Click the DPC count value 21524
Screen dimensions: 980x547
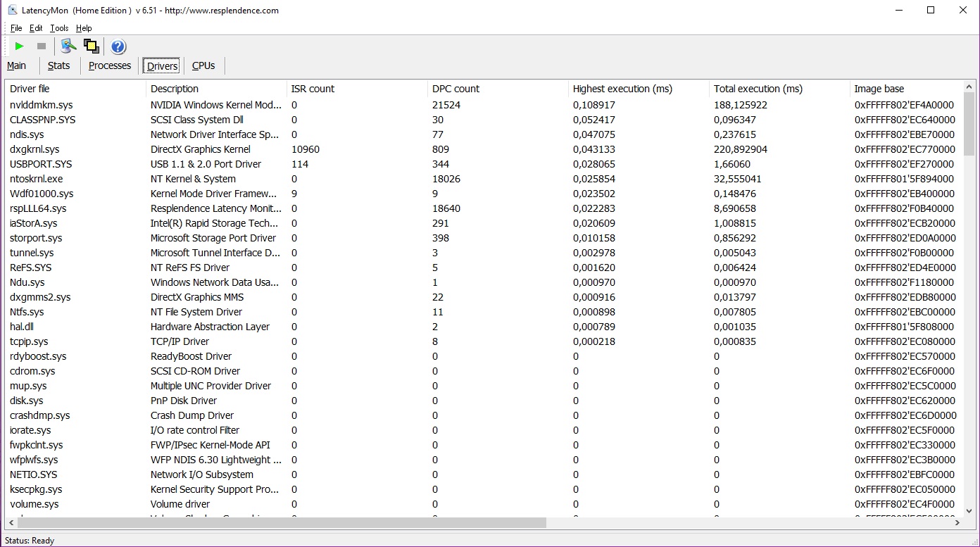click(x=446, y=105)
